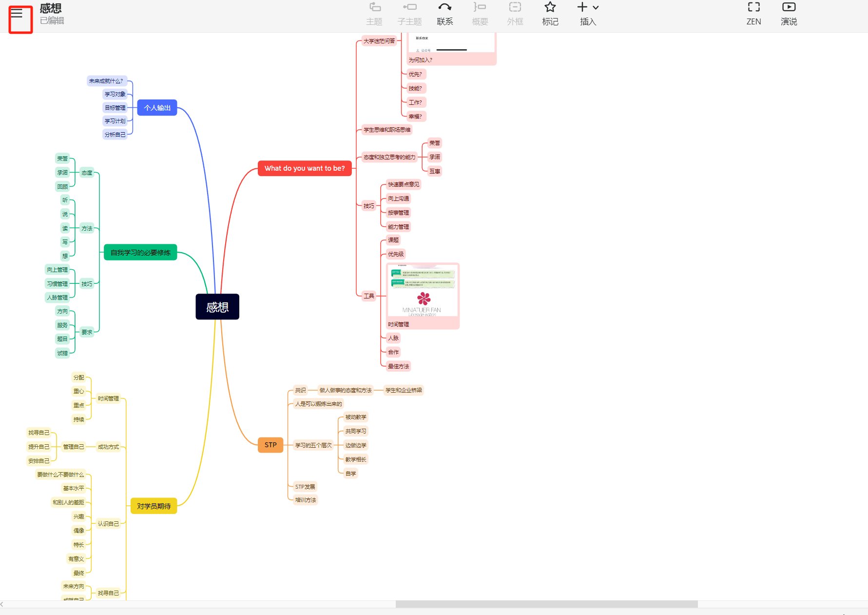Select the central 感想 topic node
The width and height of the screenshot is (868, 615).
coord(217,307)
